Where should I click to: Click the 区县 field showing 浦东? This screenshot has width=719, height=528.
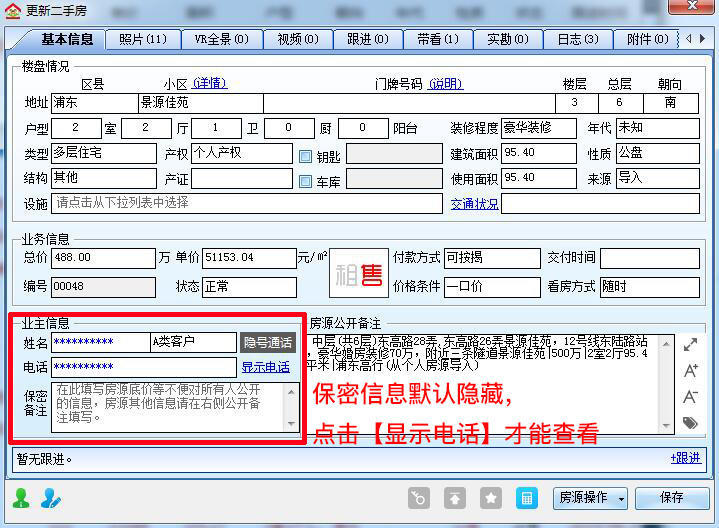(x=94, y=103)
